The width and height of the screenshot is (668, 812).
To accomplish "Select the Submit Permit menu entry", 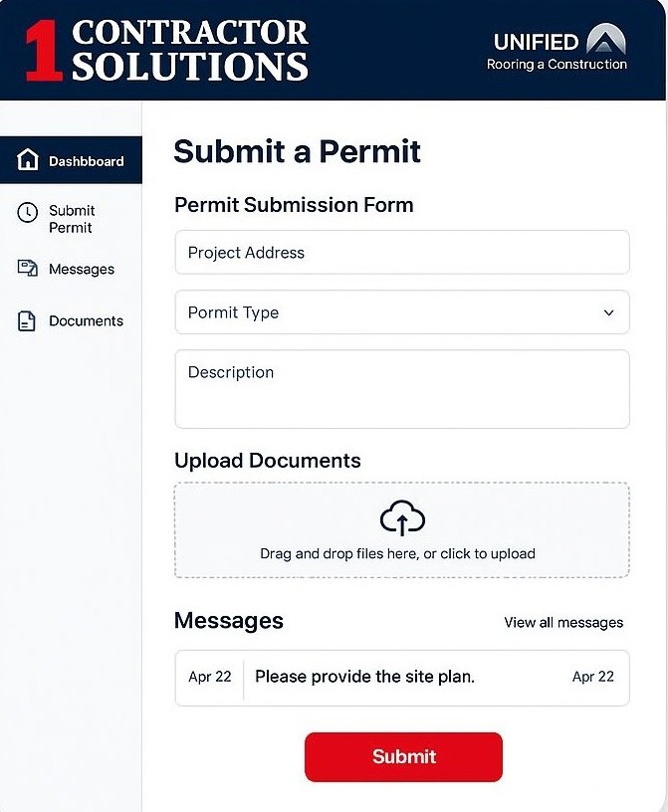I will (x=72, y=219).
